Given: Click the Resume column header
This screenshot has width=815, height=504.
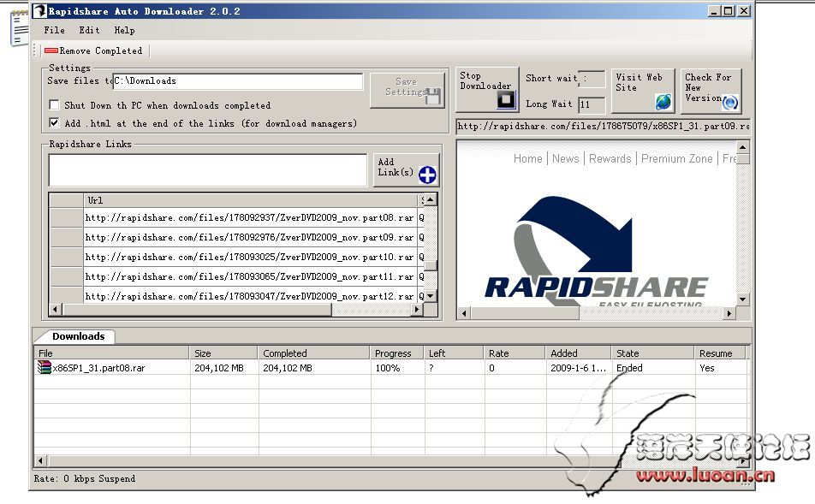Looking at the screenshot, I should [721, 353].
